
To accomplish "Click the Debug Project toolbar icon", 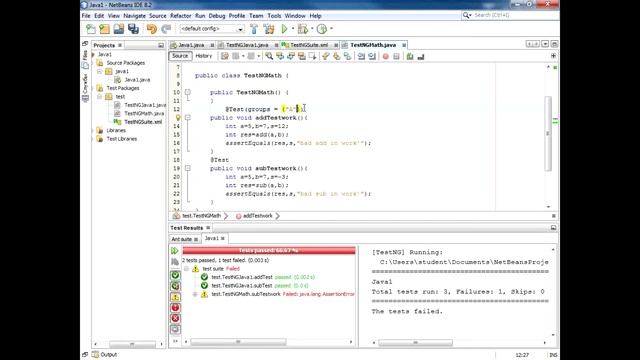I will pyautogui.click(x=302, y=29).
